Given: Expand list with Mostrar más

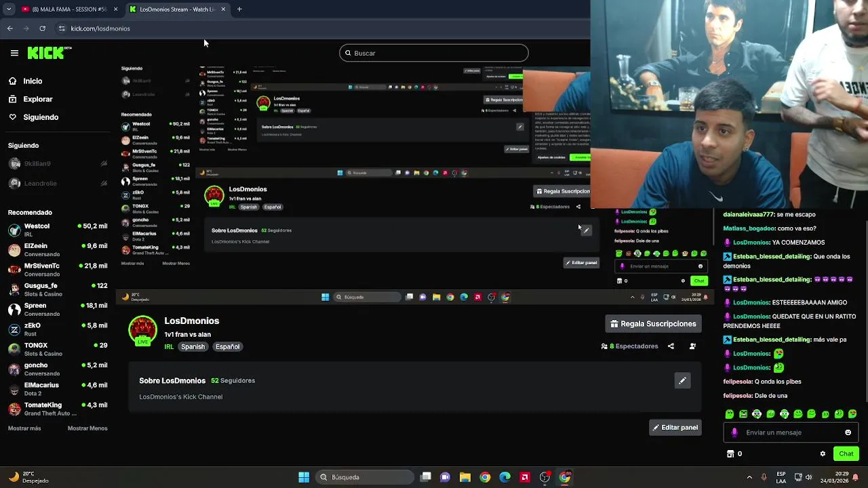Looking at the screenshot, I should (24, 428).
